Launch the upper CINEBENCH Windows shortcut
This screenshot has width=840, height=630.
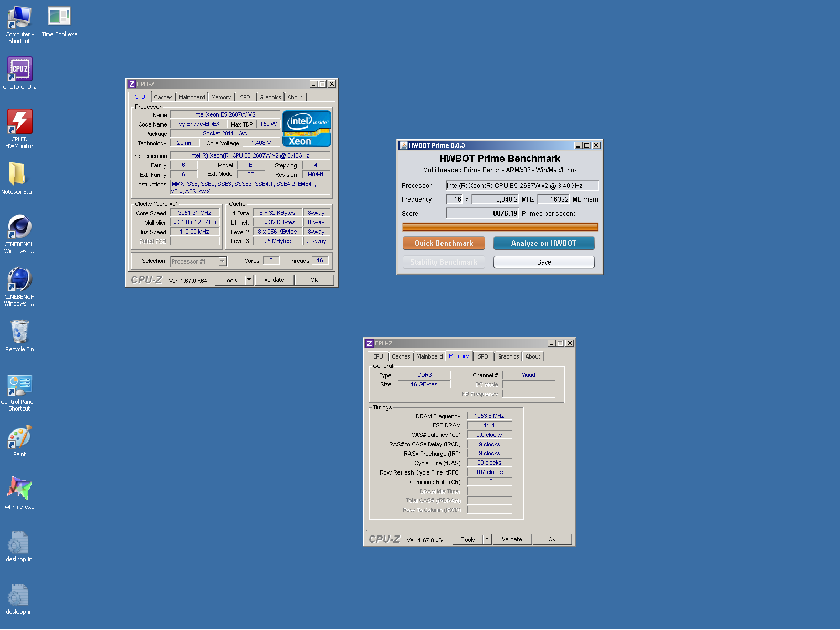point(19,234)
